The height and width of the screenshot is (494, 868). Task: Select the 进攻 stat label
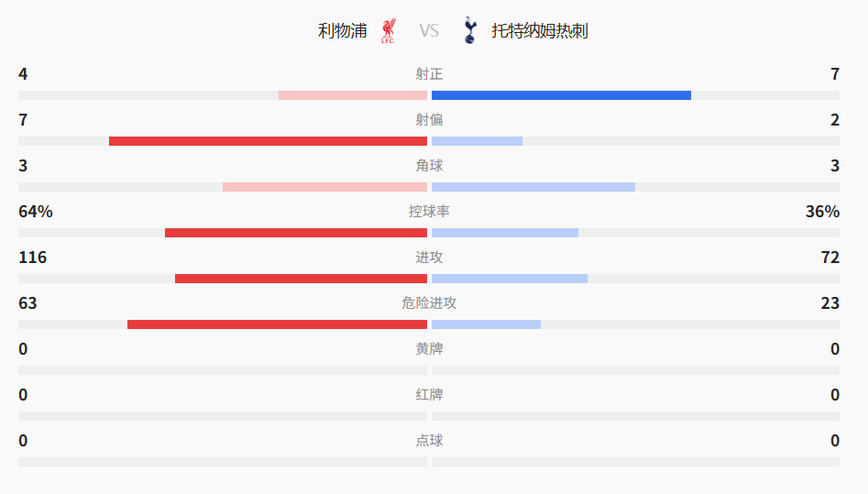tap(429, 258)
